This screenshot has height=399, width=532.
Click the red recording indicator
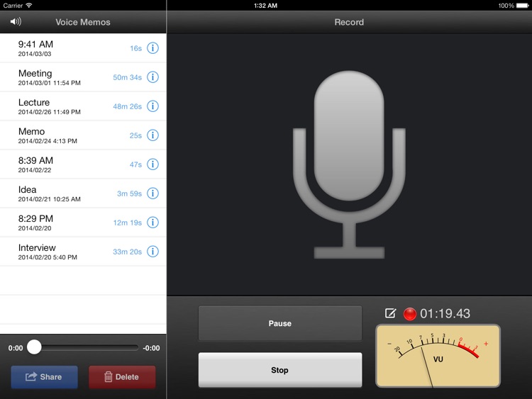pos(409,313)
